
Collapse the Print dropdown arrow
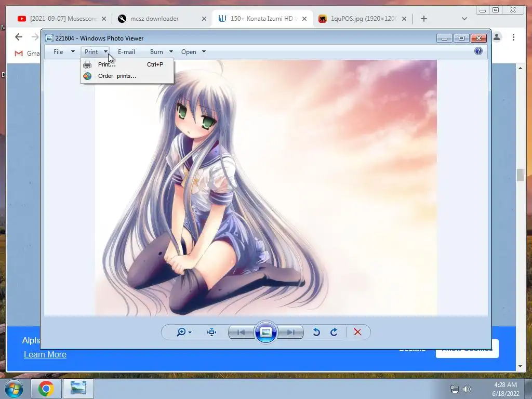(x=105, y=51)
